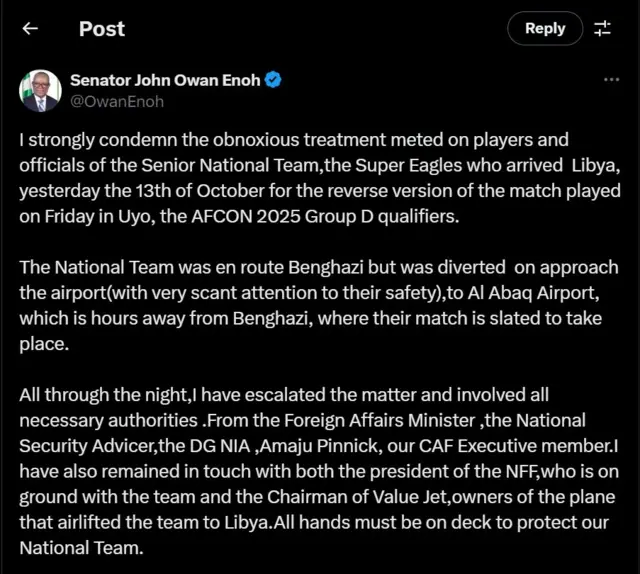The height and width of the screenshot is (574, 640).
Task: Click the Post heading at top
Action: coord(102,29)
